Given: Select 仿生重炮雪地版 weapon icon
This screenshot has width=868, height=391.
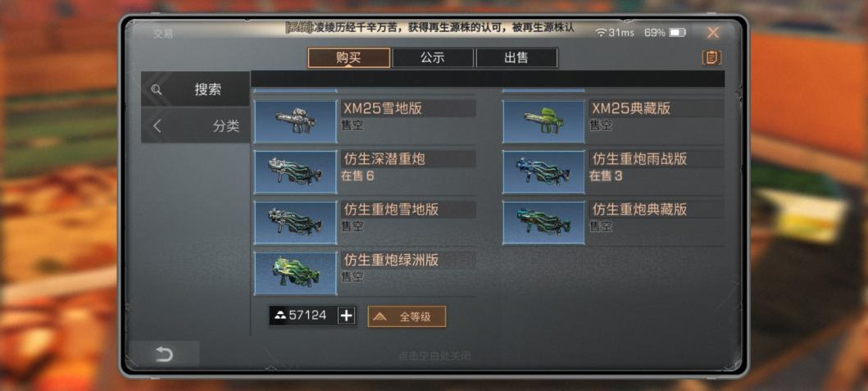Looking at the screenshot, I should click(296, 223).
